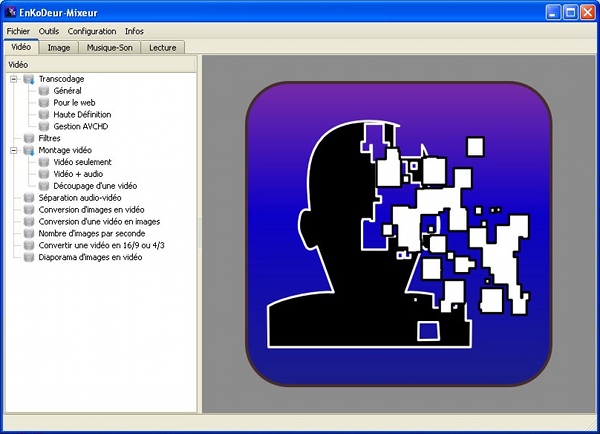Click the icon beside Transcodage
This screenshot has width=600, height=434.
tap(29, 79)
